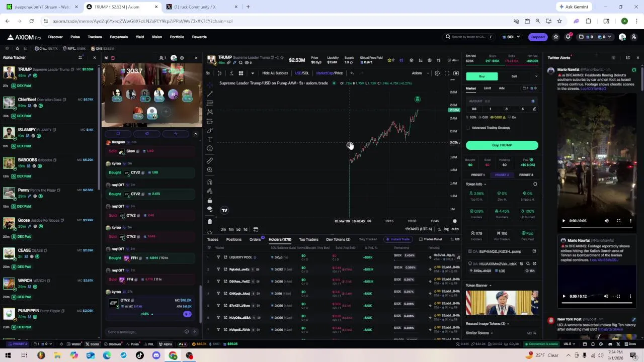
Task: Expand Reused Image Tokens section
Action: [x=487, y=324]
